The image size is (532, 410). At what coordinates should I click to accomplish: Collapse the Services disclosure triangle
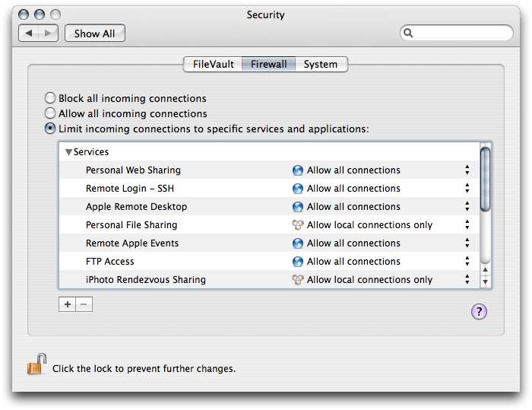[68, 152]
